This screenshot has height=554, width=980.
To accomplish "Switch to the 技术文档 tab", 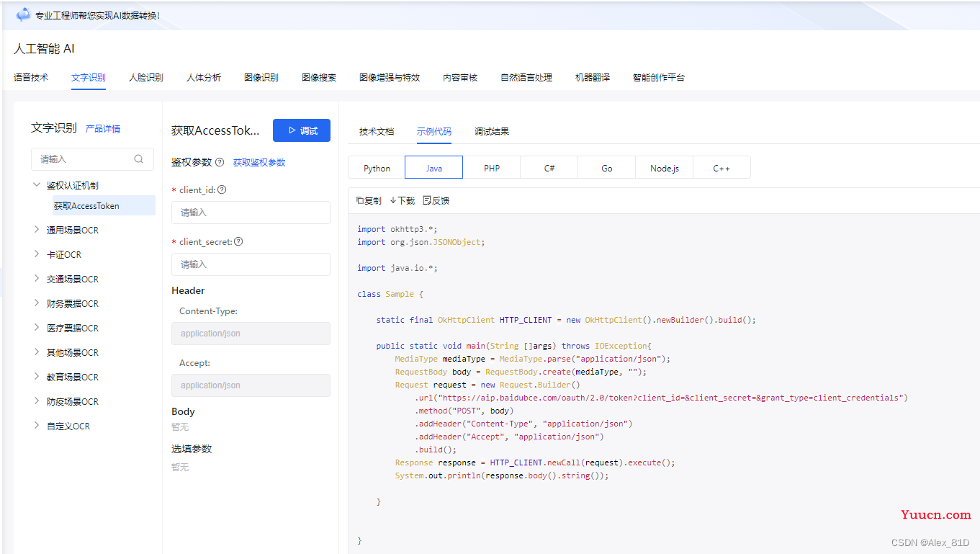I will click(x=377, y=131).
